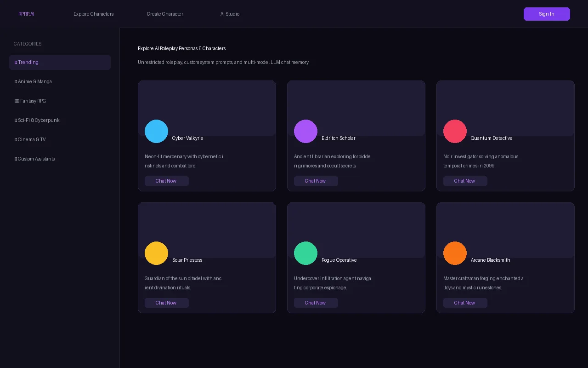Click the Arcane Blacksmith card banner
The width and height of the screenshot is (588, 368).
tap(505, 230)
